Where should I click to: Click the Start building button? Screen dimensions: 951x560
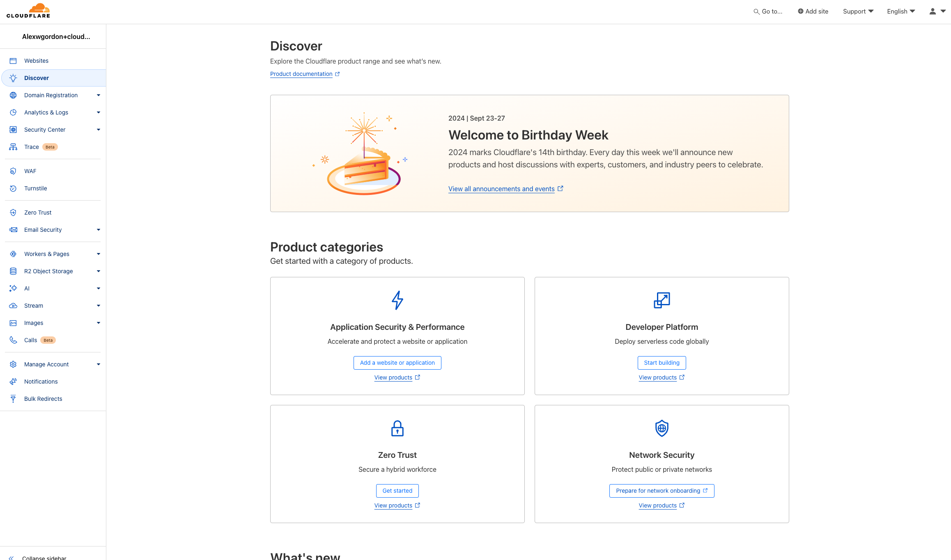click(x=662, y=363)
